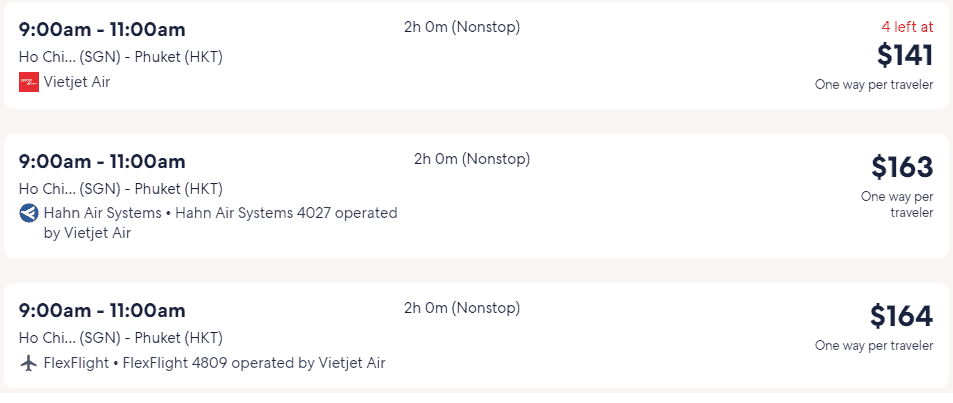953x403 pixels.
Task: Click the first flight's 9:00am - 11:00am time
Action: click(x=102, y=29)
